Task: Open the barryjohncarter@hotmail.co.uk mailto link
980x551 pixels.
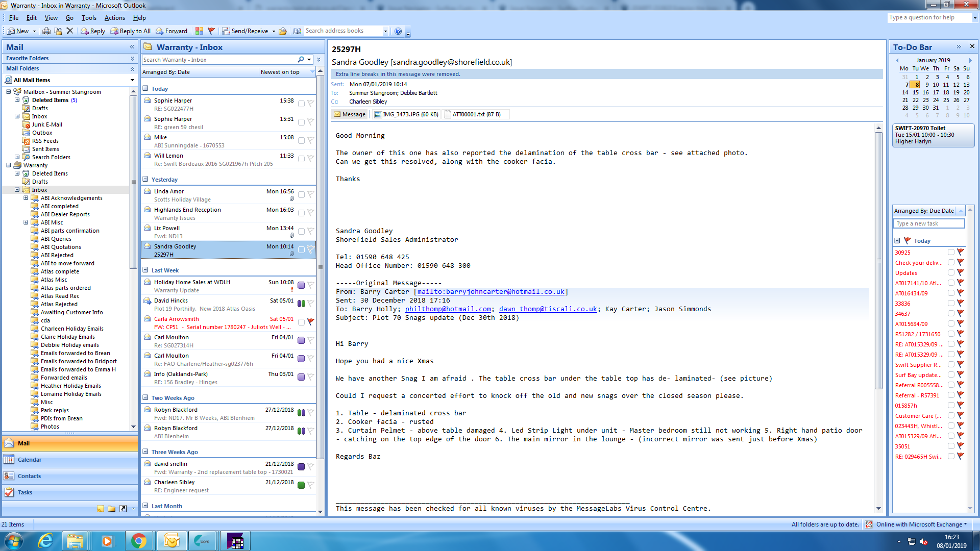Action: click(x=491, y=292)
